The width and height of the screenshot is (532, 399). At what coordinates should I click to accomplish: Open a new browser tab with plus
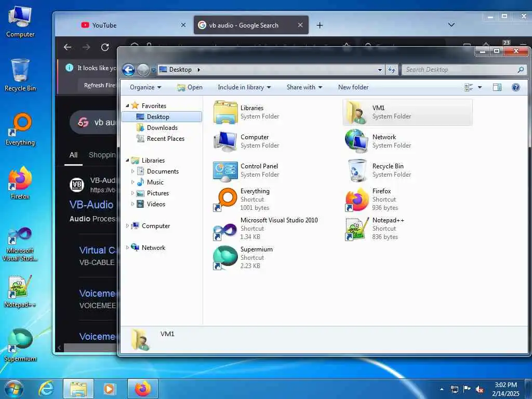point(320,25)
